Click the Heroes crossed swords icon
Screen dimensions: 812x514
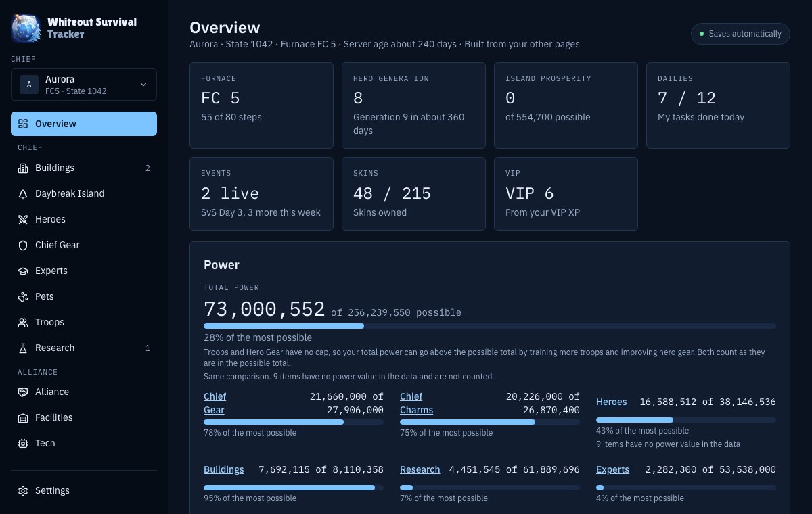(23, 219)
